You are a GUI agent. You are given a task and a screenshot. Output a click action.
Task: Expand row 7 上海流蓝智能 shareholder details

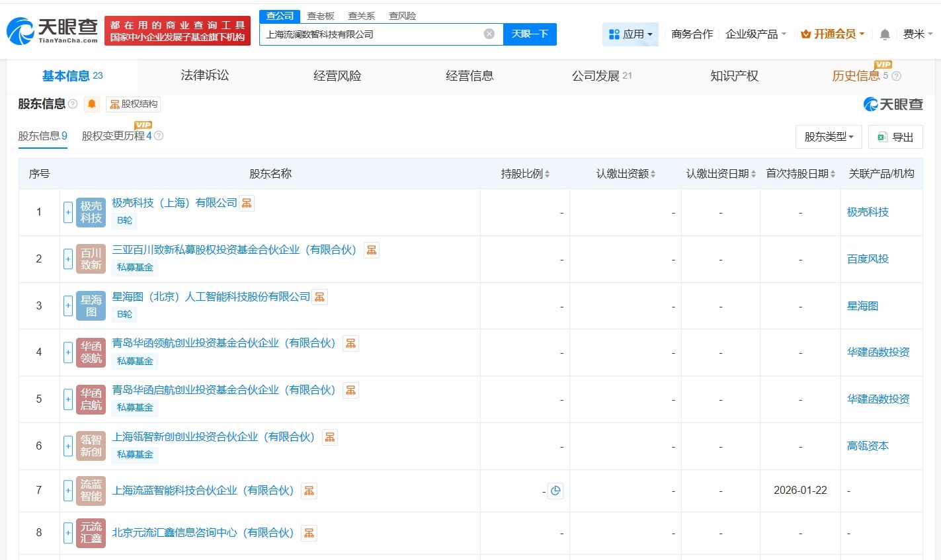point(68,491)
